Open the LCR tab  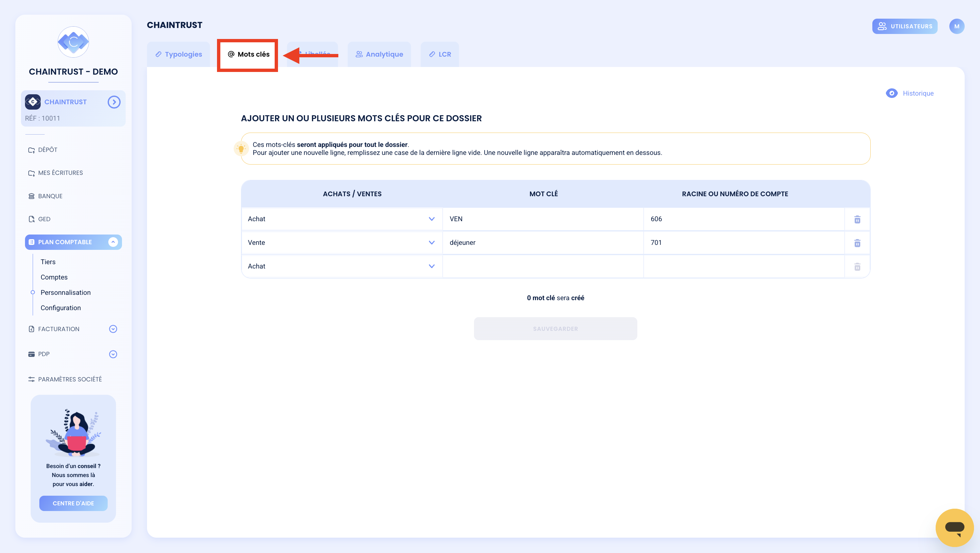(x=440, y=54)
